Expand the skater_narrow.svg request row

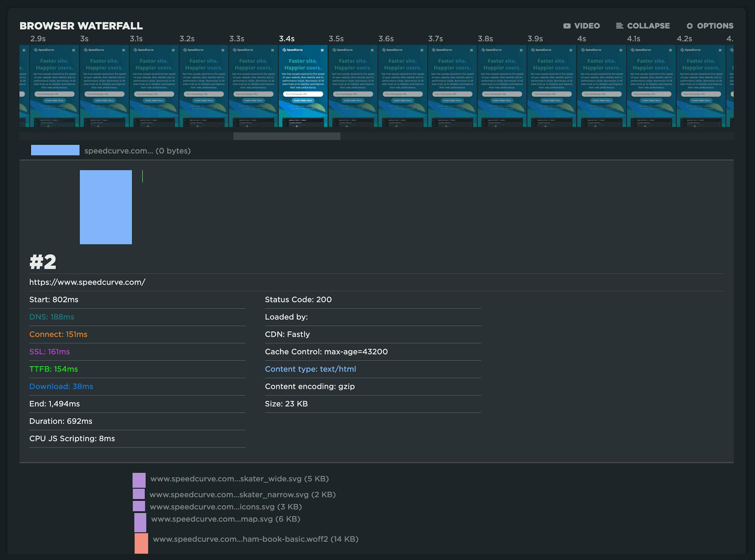(242, 495)
